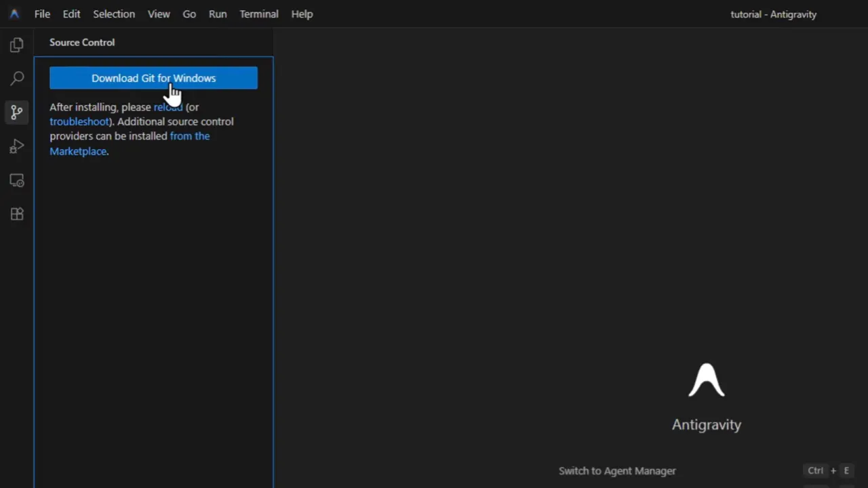Open the Search view
868x488 pixels.
tap(17, 78)
